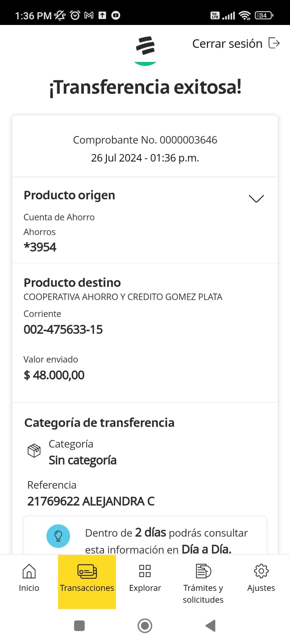Click the Cerrar sesión link
The height and width of the screenshot is (644, 290).
[227, 43]
